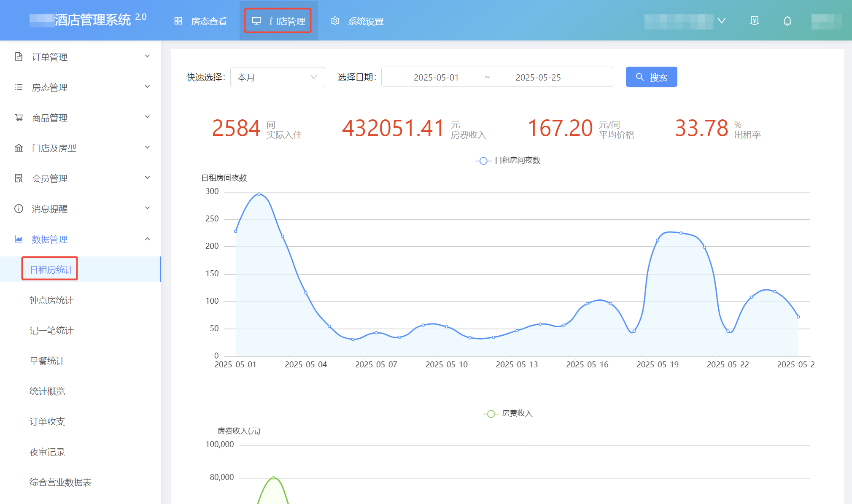Switch to 房态查看 tab
Viewport: 852px width, 504px height.
200,21
